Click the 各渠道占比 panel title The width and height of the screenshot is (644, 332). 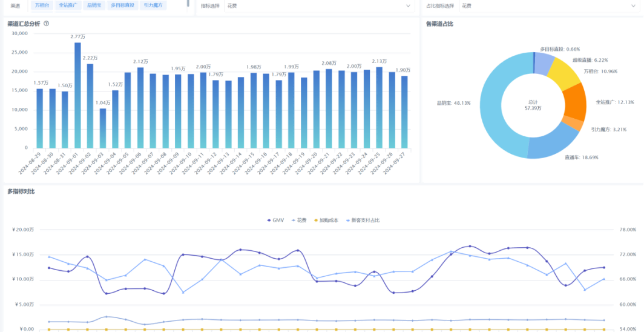[x=439, y=24]
